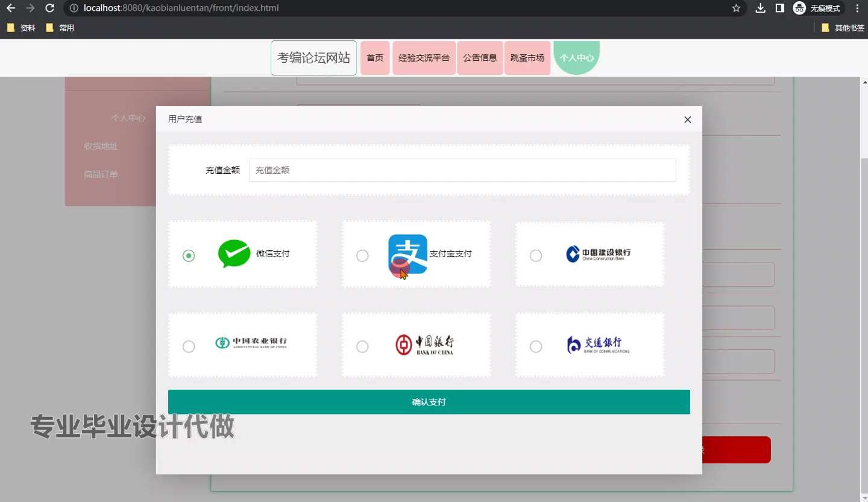Open 商品订单 in the left sidebar
This screenshot has width=868, height=502.
(101, 174)
